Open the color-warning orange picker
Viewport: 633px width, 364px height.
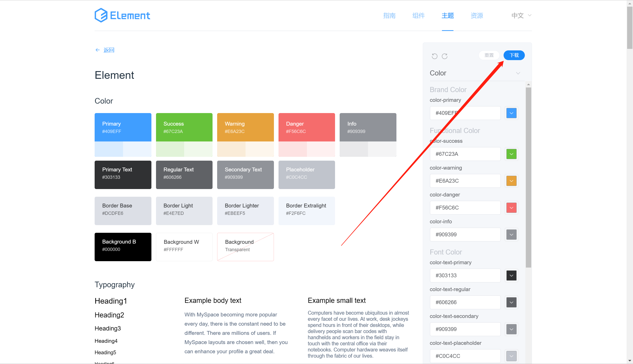click(511, 181)
